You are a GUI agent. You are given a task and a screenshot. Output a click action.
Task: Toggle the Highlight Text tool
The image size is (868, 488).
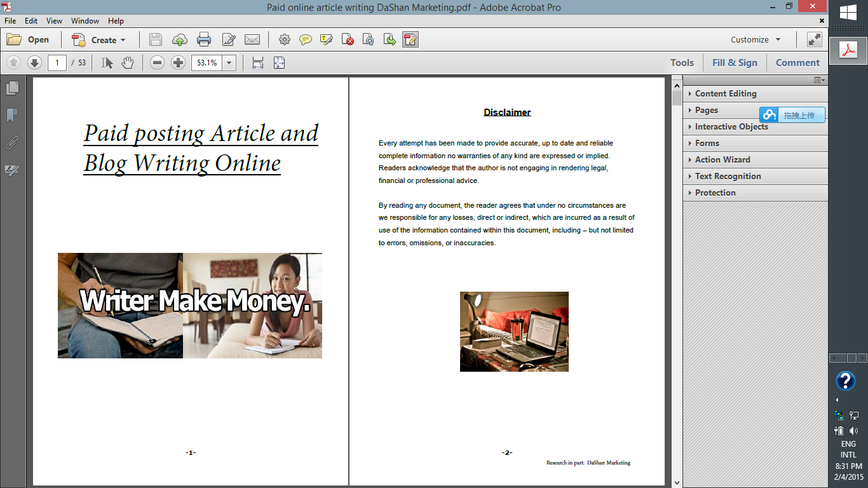click(x=327, y=39)
